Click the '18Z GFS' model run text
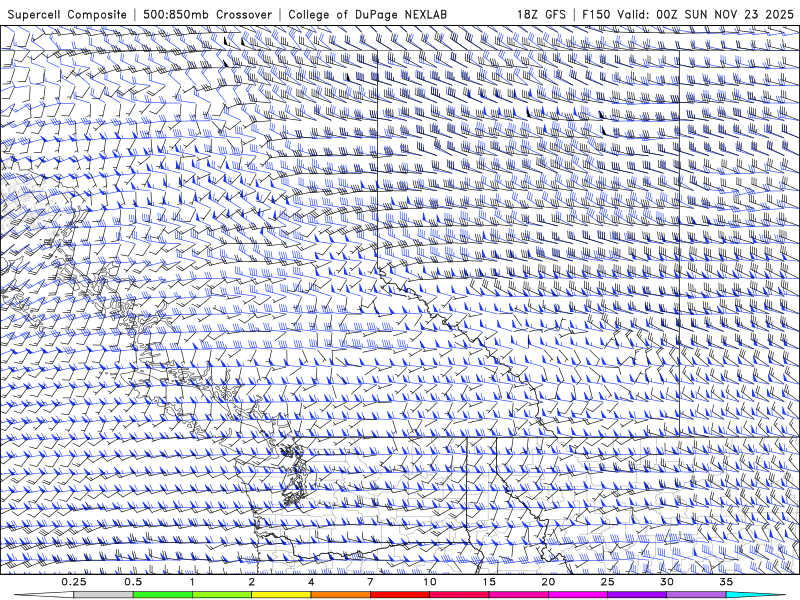This screenshot has height=600, width=800. pyautogui.click(x=541, y=14)
